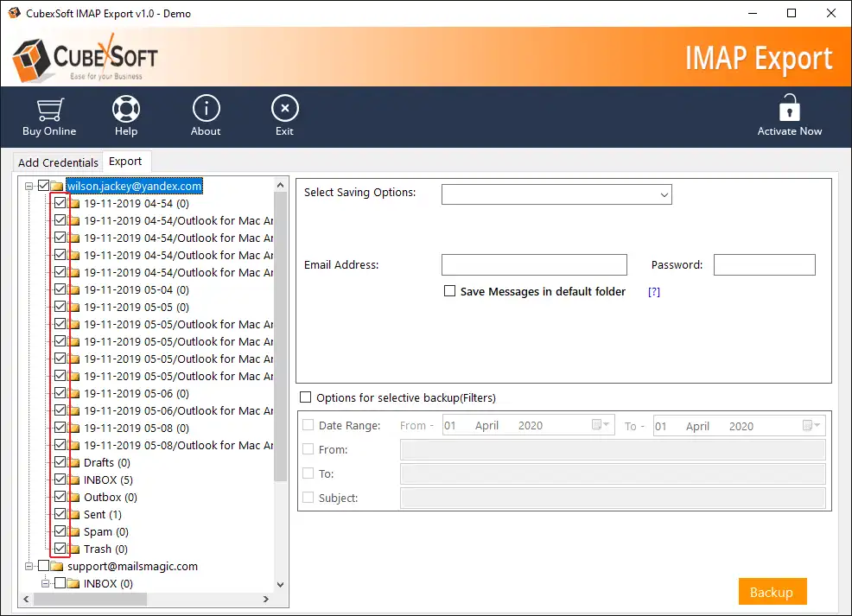Toggle Options for selective backup (Filters)
Screen dimensions: 852x616
tap(305, 397)
